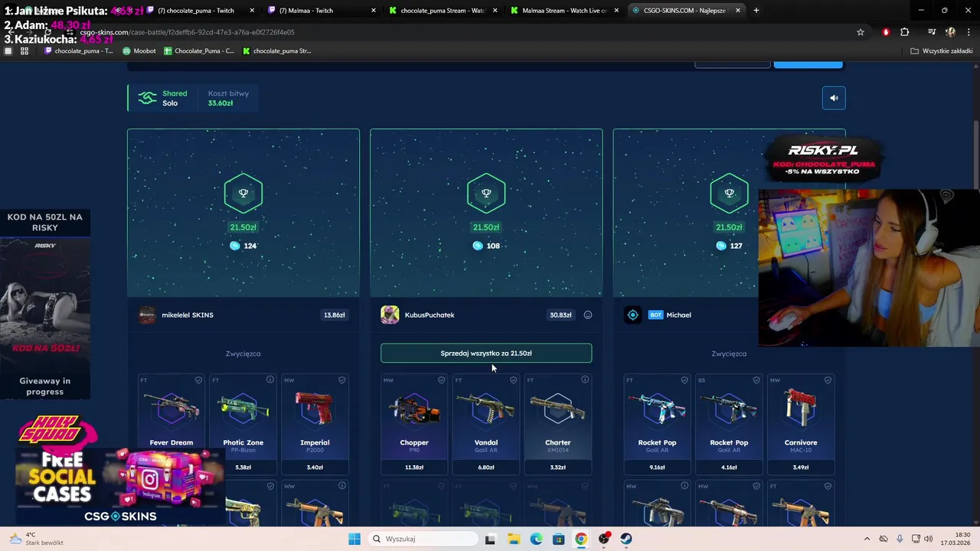This screenshot has width=980, height=551.
Task: Select the Carnivore MAC-10 skin card
Action: click(801, 423)
